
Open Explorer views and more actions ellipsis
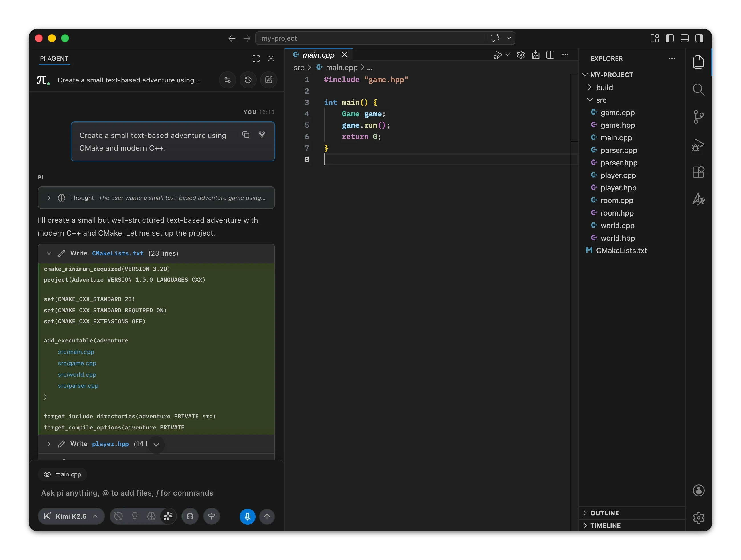(672, 59)
